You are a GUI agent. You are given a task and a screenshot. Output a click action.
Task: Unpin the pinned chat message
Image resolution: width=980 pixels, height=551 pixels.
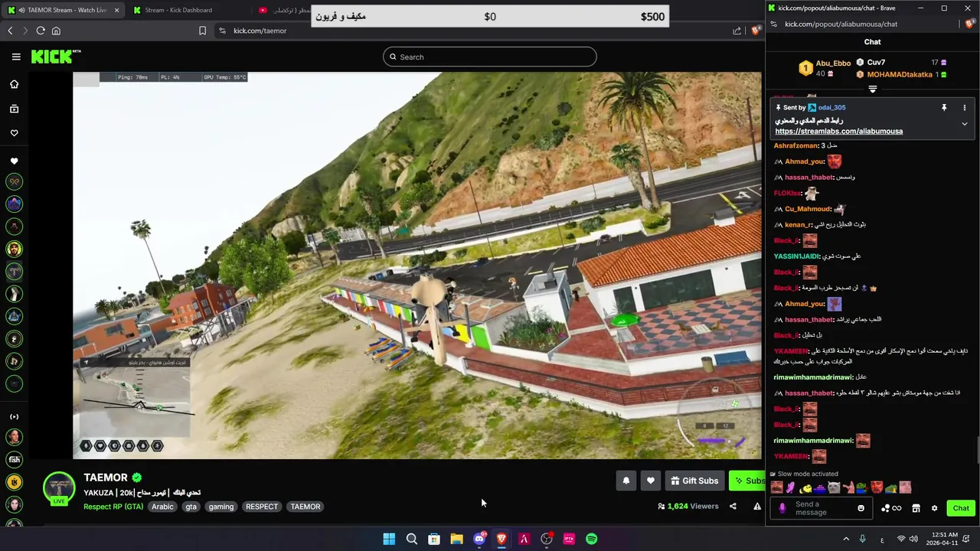click(x=944, y=108)
